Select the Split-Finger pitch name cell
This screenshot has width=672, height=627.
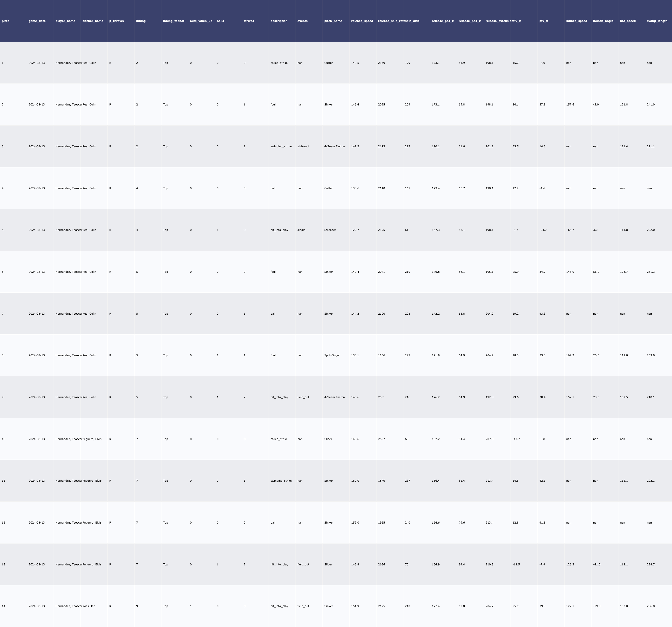pos(332,355)
